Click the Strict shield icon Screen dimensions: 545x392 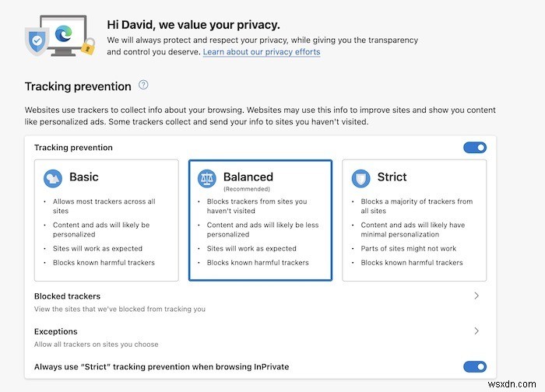[360, 178]
